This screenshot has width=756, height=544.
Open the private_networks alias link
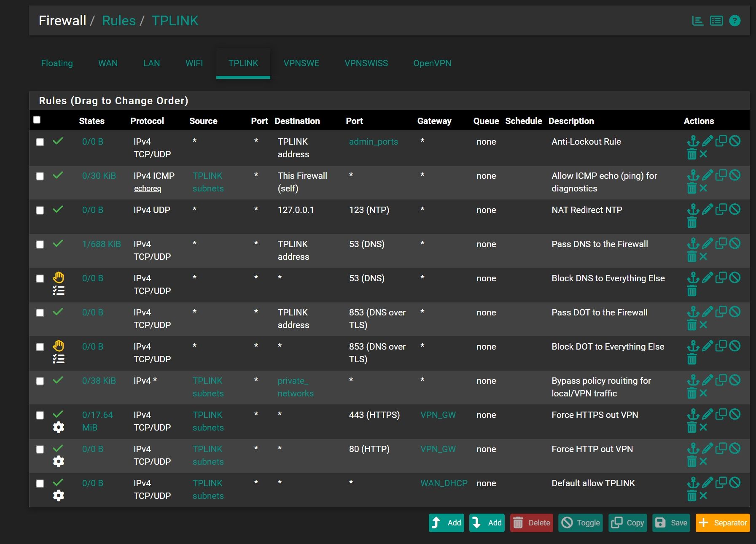(x=296, y=387)
